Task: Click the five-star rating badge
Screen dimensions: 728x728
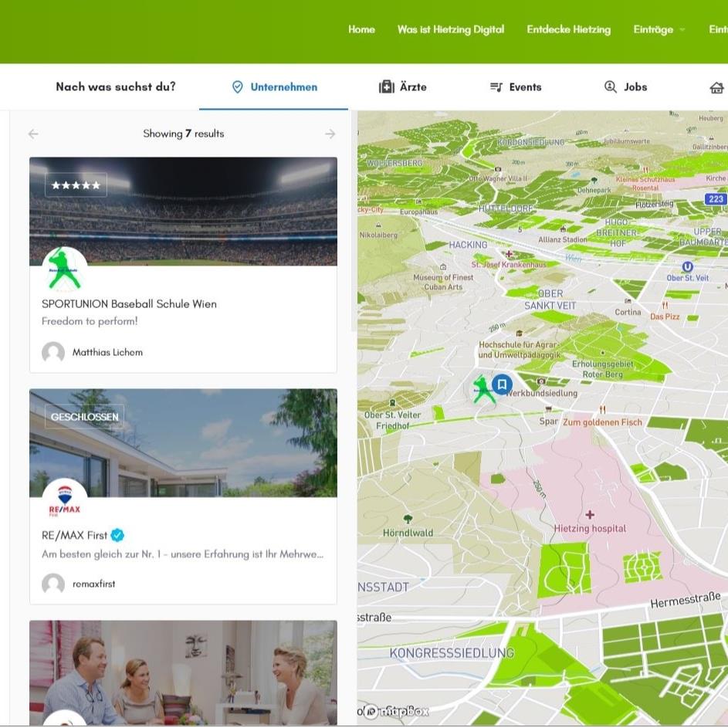Action: (76, 185)
